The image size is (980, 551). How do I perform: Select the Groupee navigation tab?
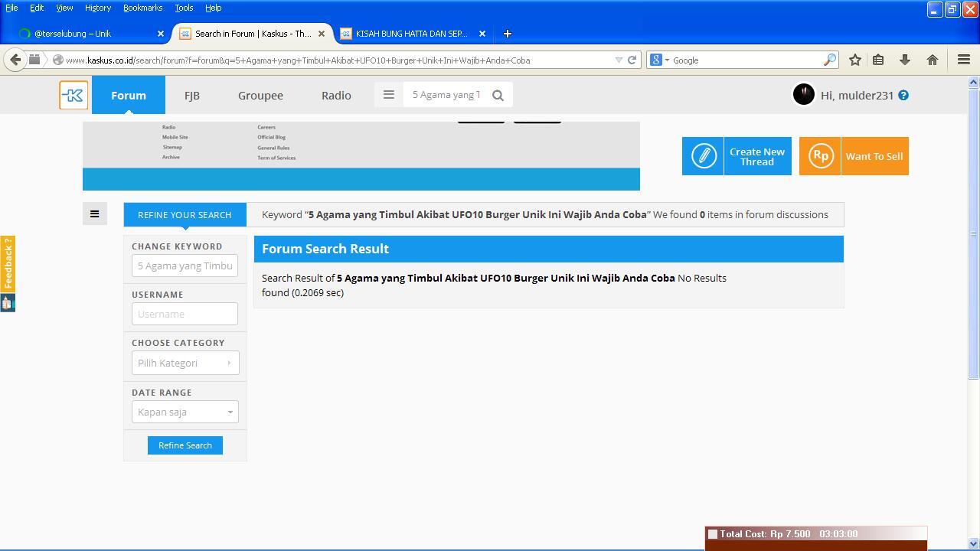click(260, 95)
